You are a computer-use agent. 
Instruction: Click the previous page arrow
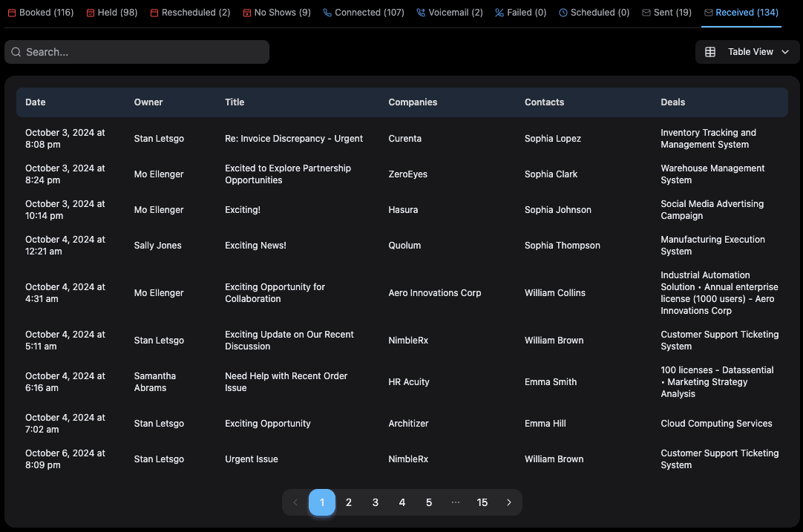[x=295, y=502]
